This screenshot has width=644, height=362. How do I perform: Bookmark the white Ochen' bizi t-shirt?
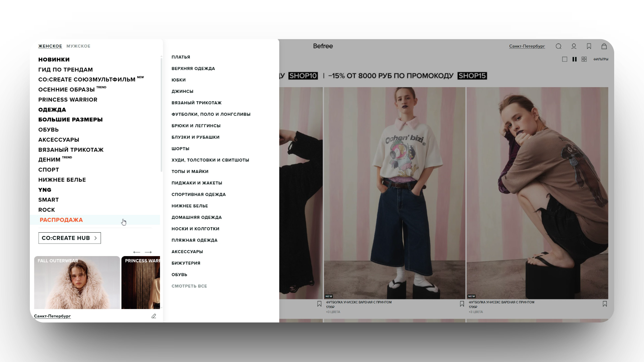(462, 304)
